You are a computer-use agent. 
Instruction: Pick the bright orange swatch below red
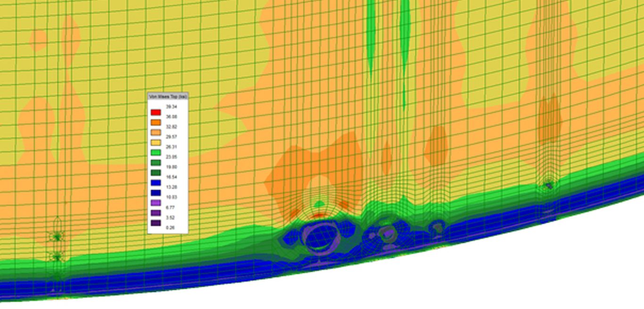coord(156,122)
